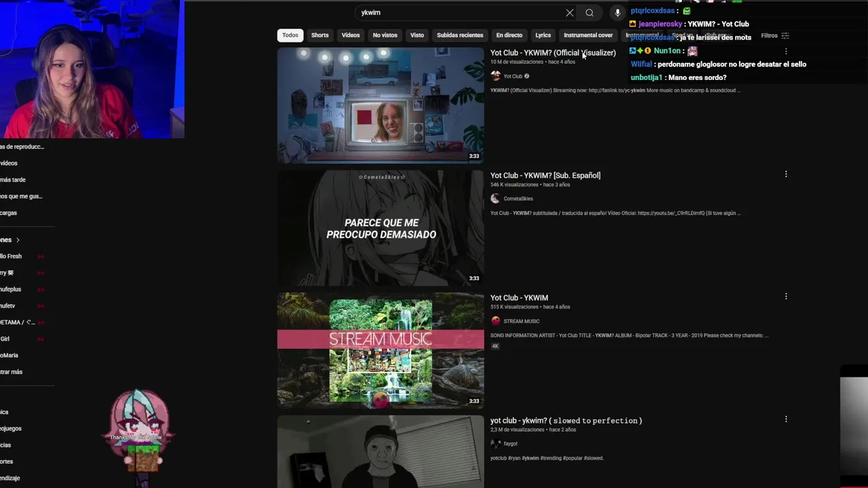Select the Subidas recientes filter chip
Viewport: 868px width, 488px height.
click(x=460, y=35)
